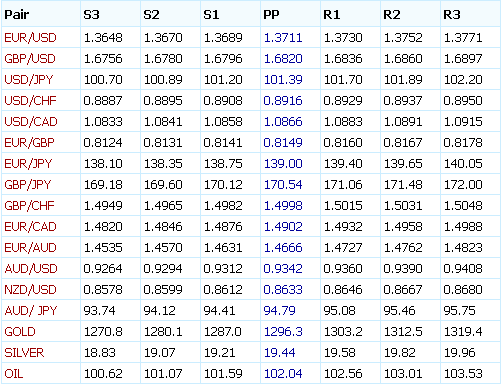This screenshot has width=502, height=387.
Task: Click the S3 column header
Action: (x=91, y=15)
